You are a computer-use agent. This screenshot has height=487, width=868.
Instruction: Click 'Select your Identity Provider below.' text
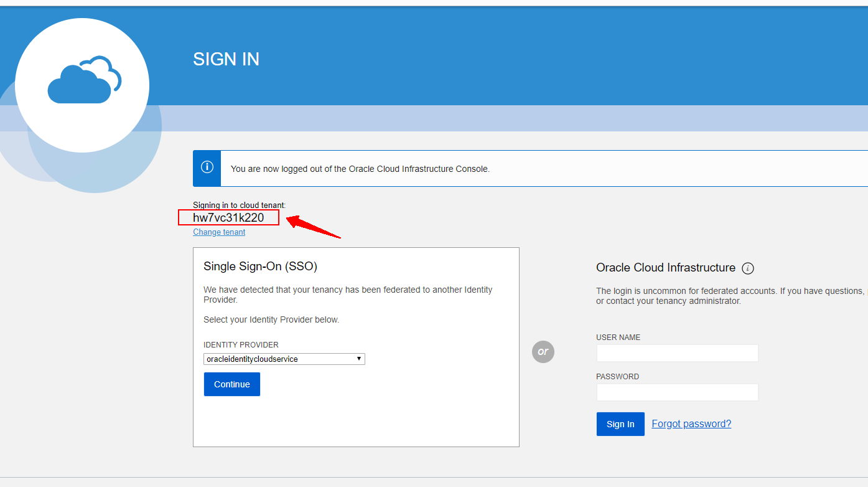click(x=271, y=320)
